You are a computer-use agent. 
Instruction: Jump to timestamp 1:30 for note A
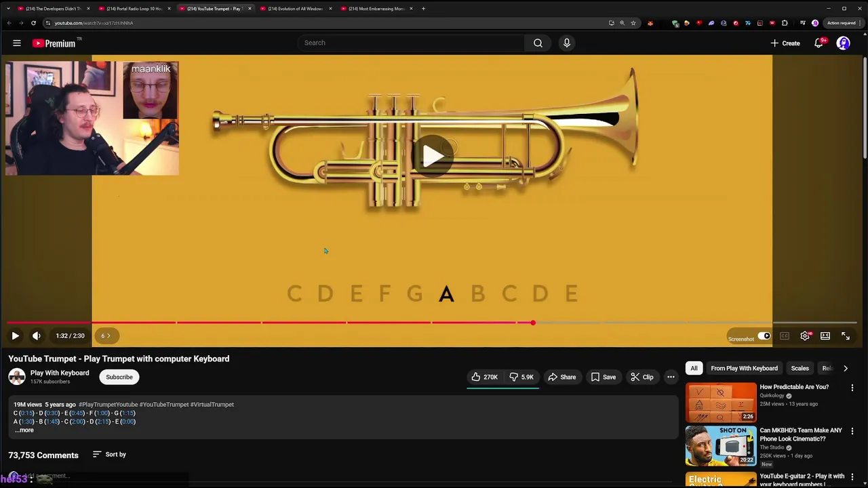(x=27, y=422)
